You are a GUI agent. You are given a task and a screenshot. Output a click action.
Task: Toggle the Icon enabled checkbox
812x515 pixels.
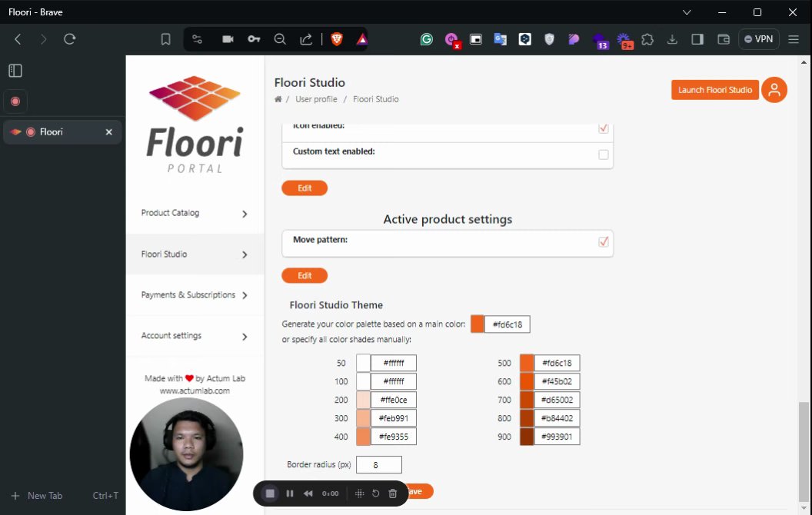pos(604,128)
